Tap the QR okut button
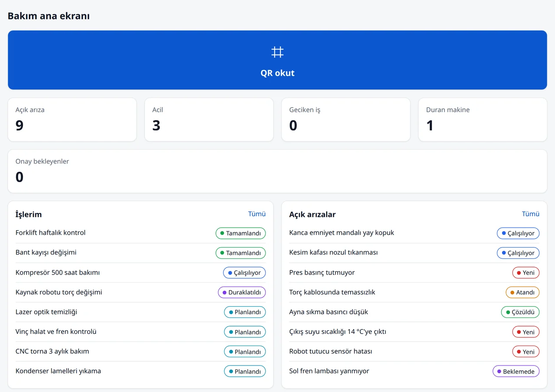Image resolution: width=555 pixels, height=392 pixels. (277, 60)
